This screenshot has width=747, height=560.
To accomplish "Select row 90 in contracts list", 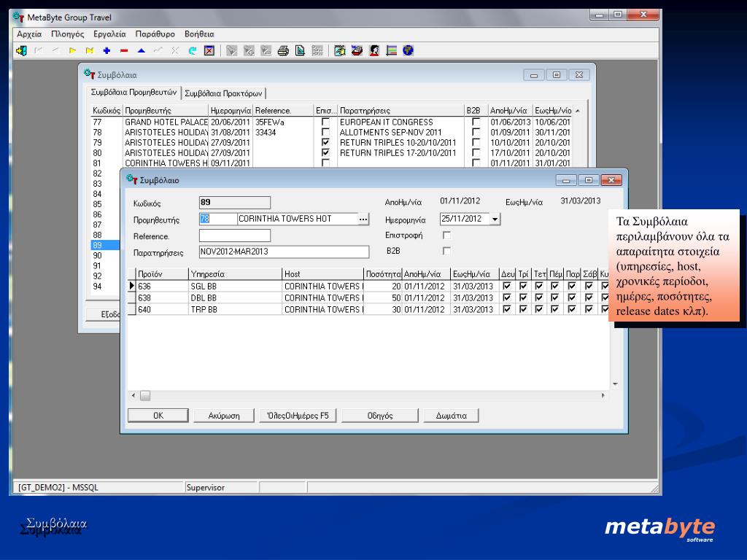I will click(105, 255).
